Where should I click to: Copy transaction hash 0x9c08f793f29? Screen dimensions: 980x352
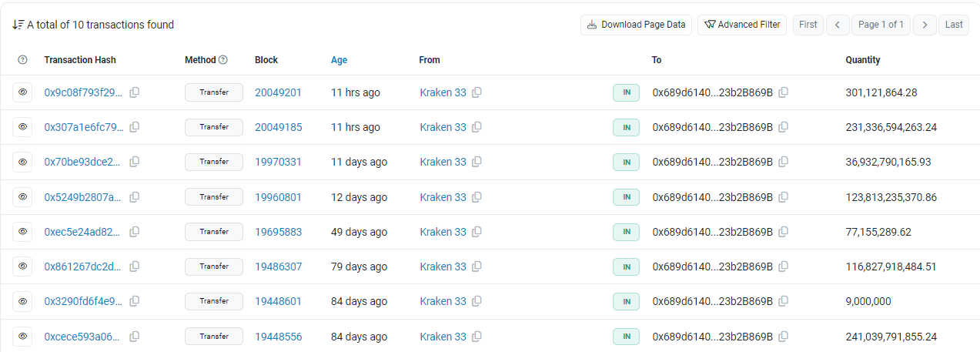tap(135, 92)
